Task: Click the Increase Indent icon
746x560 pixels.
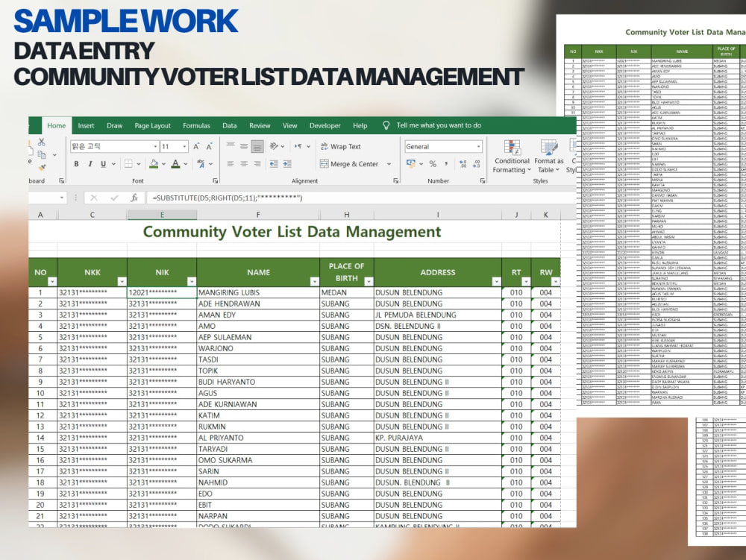Action: [287, 164]
